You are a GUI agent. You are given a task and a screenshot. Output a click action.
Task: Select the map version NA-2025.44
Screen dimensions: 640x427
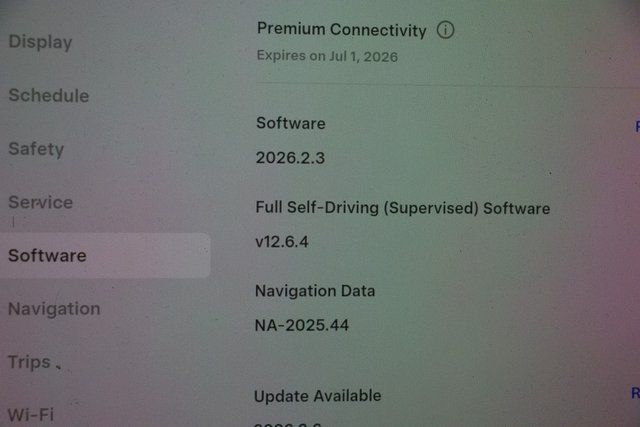tap(302, 325)
